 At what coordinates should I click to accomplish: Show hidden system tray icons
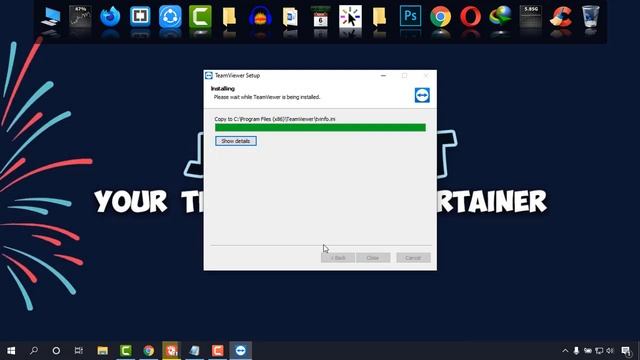click(565, 351)
